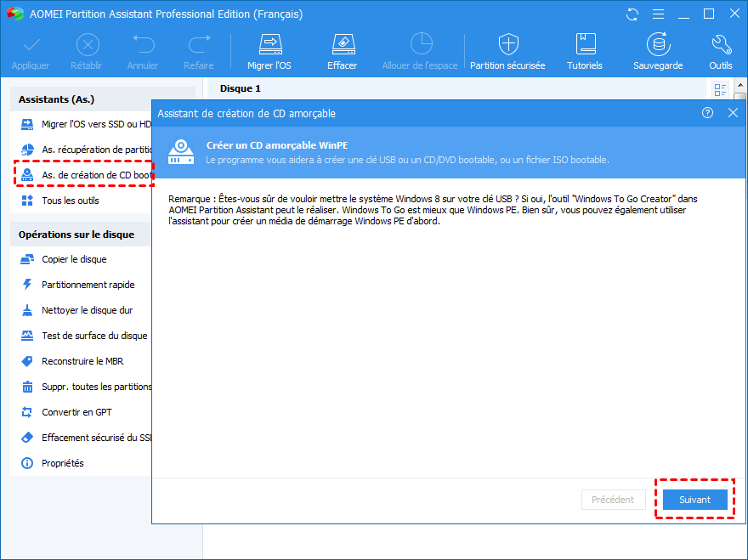The width and height of the screenshot is (748, 560).
Task: Click the Précédent button
Action: tap(613, 500)
